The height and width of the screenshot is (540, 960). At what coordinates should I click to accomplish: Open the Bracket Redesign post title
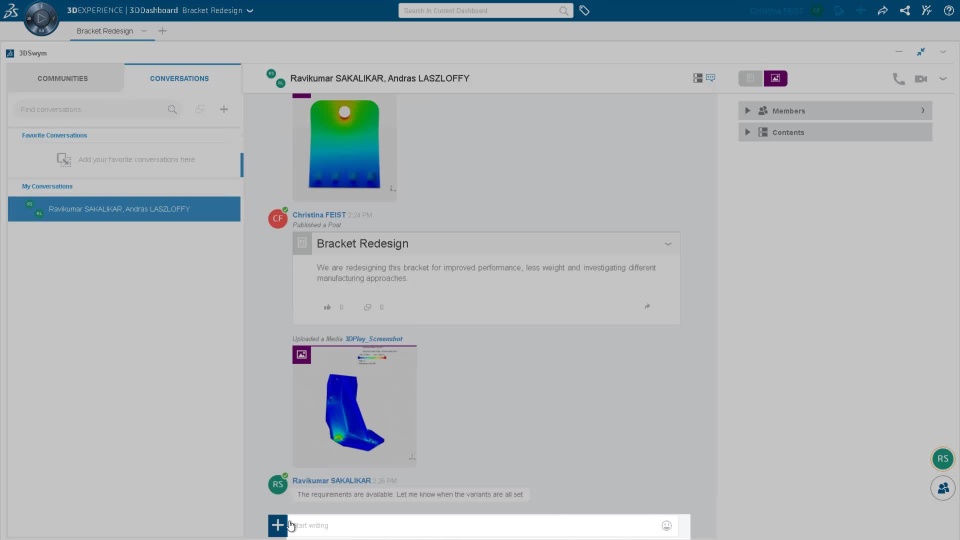tap(362, 244)
